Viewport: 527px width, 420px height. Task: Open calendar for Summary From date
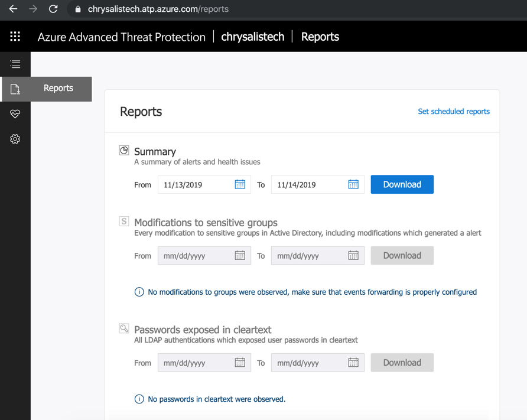tap(240, 184)
